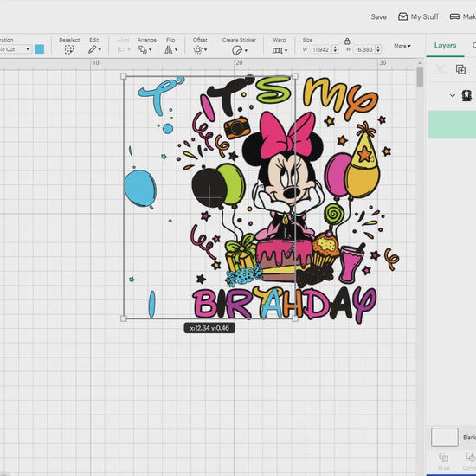This screenshot has height=476, width=476.
Task: Open the More toolbar dropdown
Action: coord(402,46)
